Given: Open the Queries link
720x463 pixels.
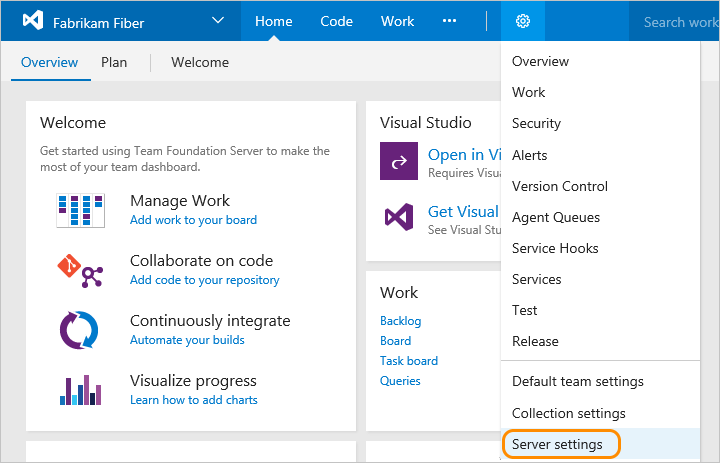Looking at the screenshot, I should point(400,381).
